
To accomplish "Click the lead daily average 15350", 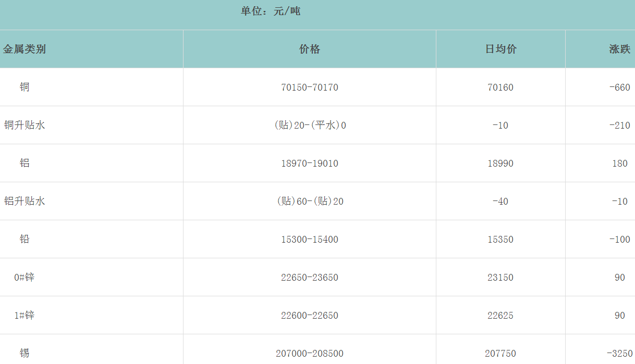I will (x=500, y=240).
